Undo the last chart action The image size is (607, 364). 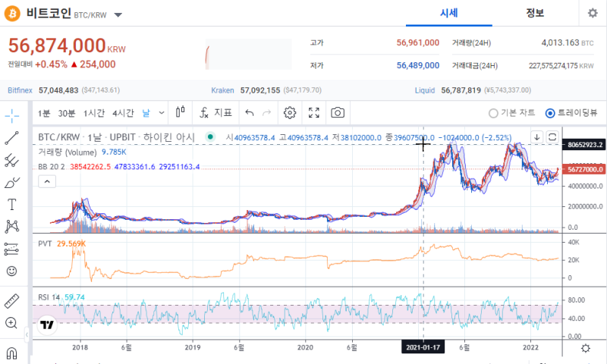coord(250,112)
